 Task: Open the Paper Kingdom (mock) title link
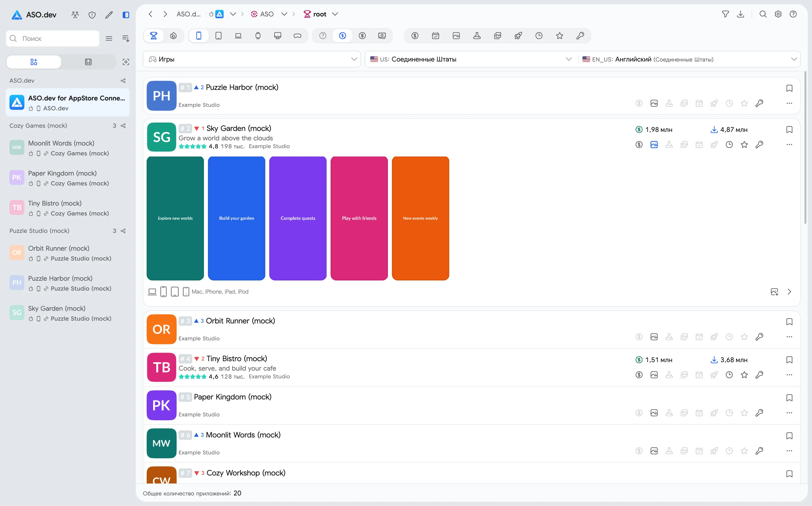click(232, 397)
